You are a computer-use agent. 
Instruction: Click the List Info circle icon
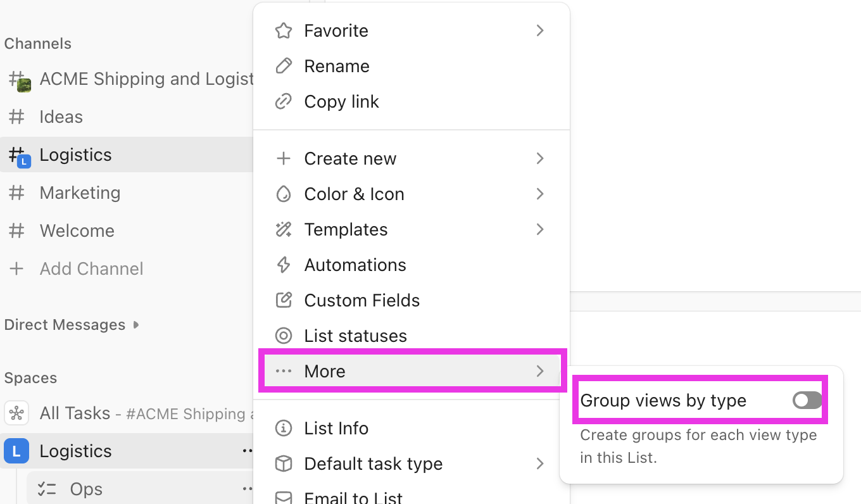(x=284, y=428)
